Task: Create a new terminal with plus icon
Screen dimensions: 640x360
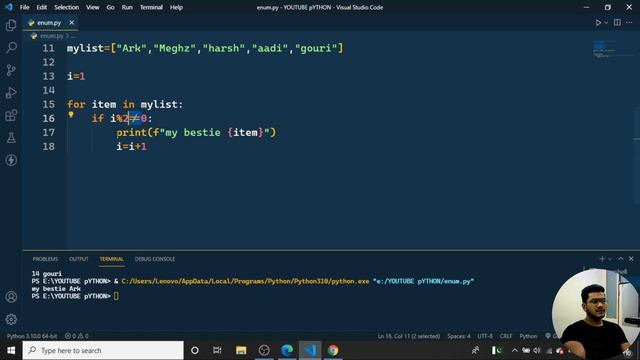Action: tap(602, 259)
